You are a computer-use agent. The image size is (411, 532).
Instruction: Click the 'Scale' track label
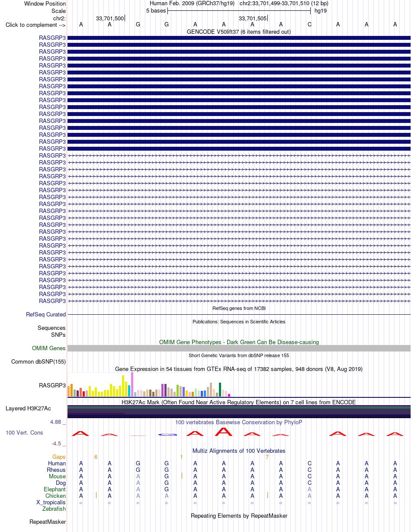point(58,11)
